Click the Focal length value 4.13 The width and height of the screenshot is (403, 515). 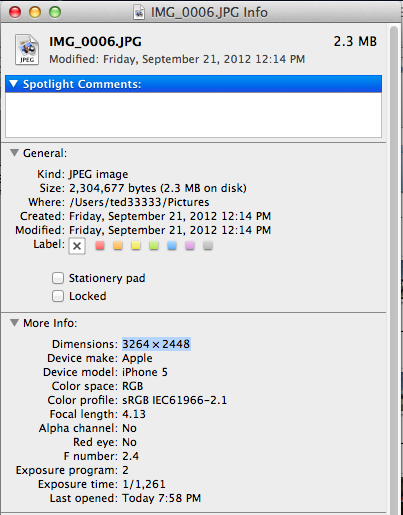pos(134,414)
